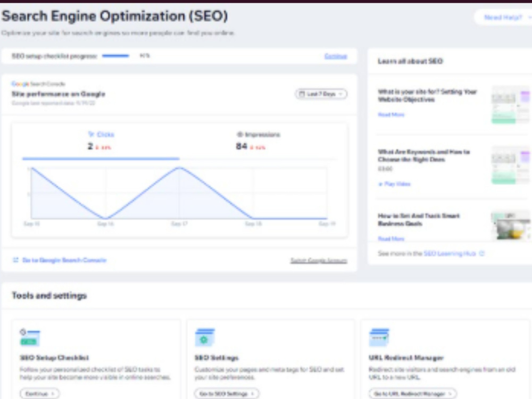Click the Impressions eye icon
This screenshot has width=532, height=399.
coord(240,135)
